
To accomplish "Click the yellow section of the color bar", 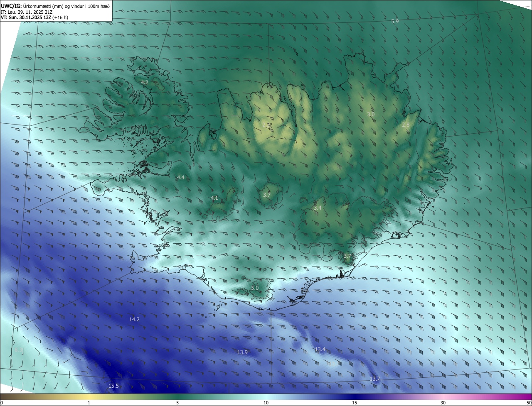I will coord(89,396).
